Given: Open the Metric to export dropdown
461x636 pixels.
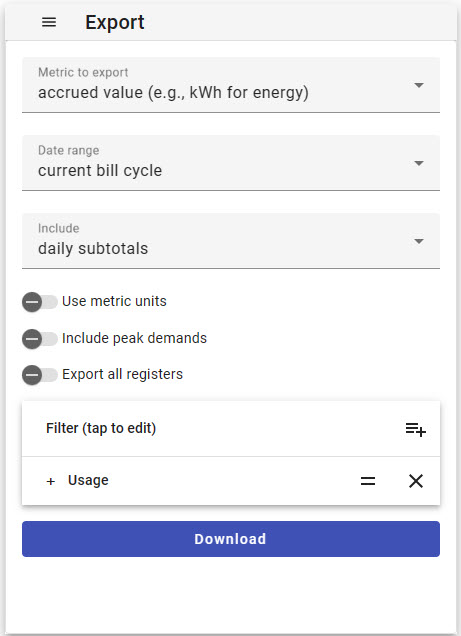Looking at the screenshot, I should (x=231, y=85).
